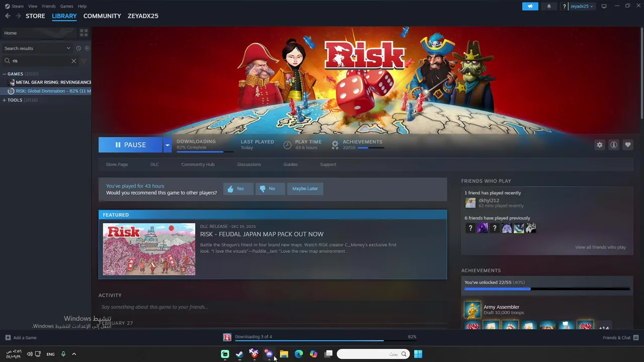This screenshot has height=362, width=644.
Task: Pause the RISK download
Action: pyautogui.click(x=130, y=145)
